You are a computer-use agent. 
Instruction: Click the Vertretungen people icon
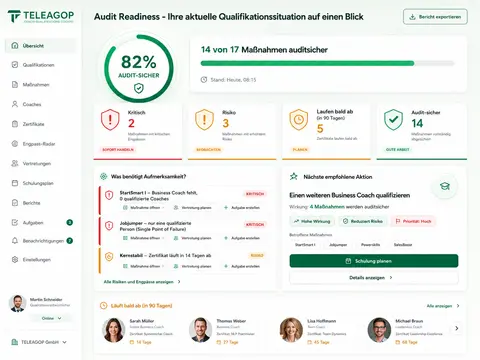pos(15,163)
